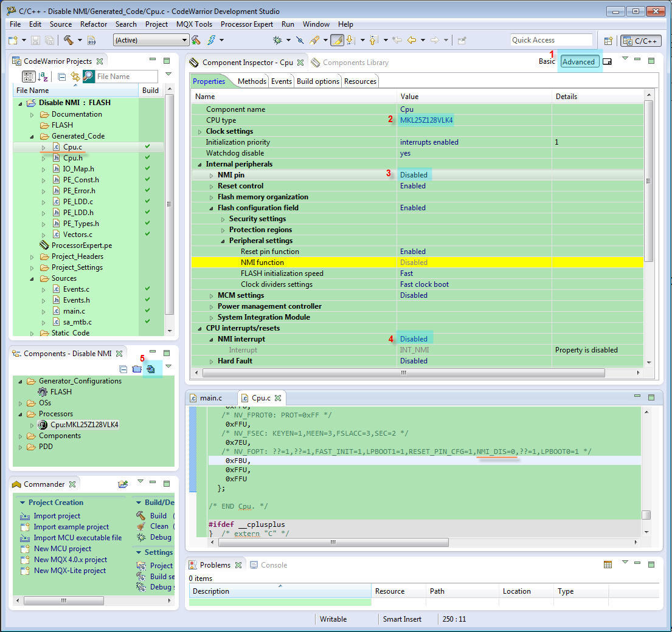
Task: Click the FLASH configuration gear icon
Action: [43, 391]
